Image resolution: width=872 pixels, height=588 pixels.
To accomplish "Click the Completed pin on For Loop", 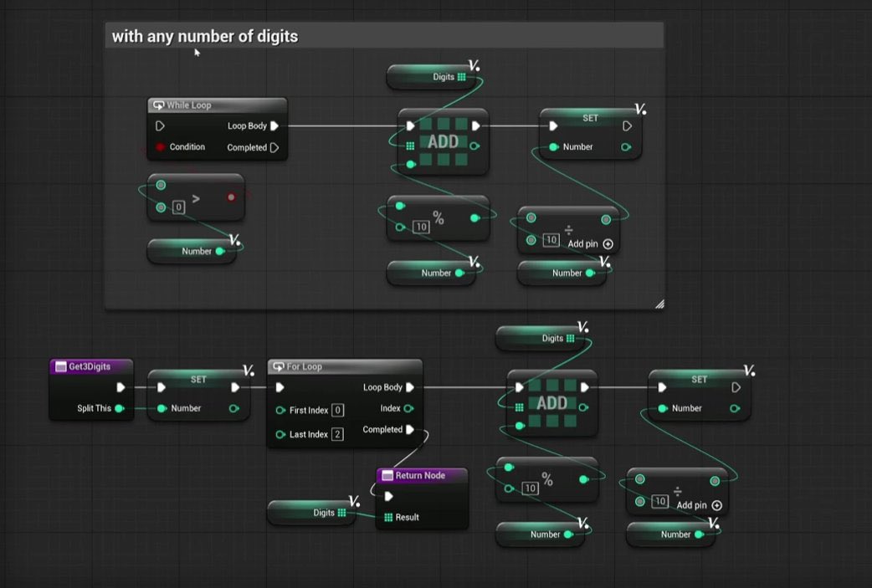I will coord(410,430).
